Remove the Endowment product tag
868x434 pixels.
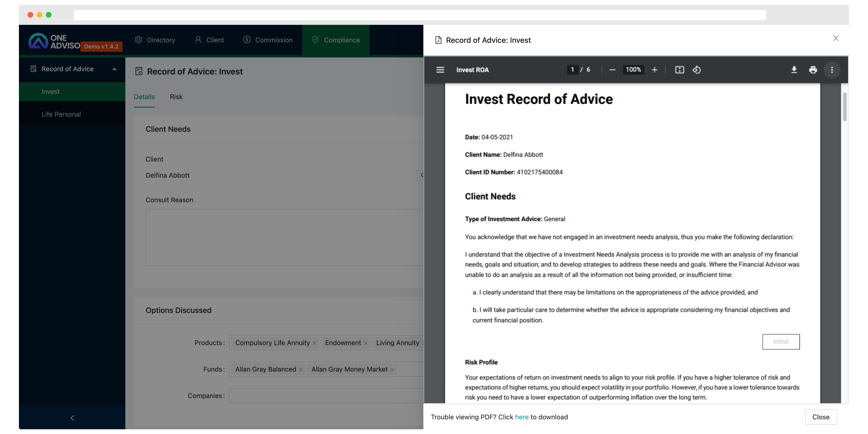pos(366,343)
